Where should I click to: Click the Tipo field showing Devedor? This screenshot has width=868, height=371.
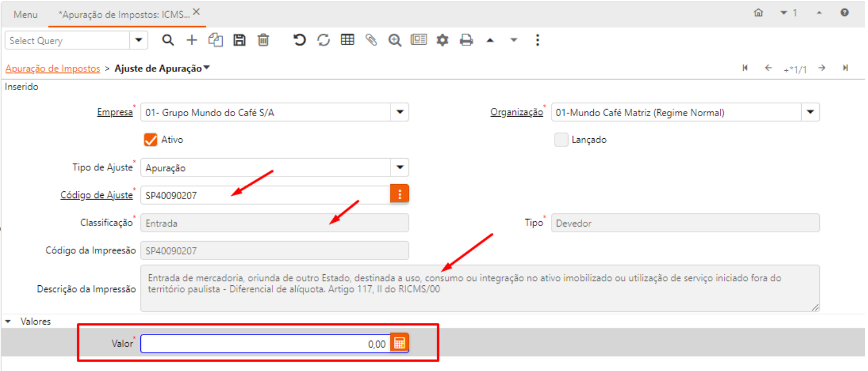coord(685,223)
